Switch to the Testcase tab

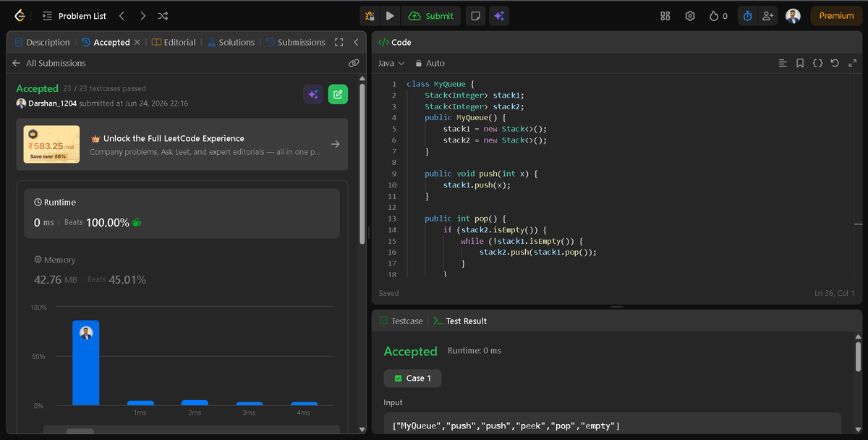[401, 321]
